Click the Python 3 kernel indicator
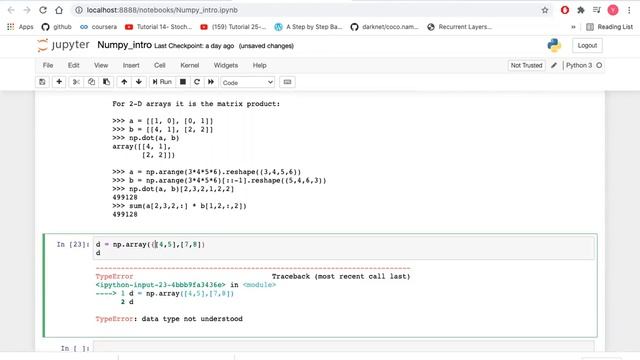The image size is (640, 360). coord(584,65)
